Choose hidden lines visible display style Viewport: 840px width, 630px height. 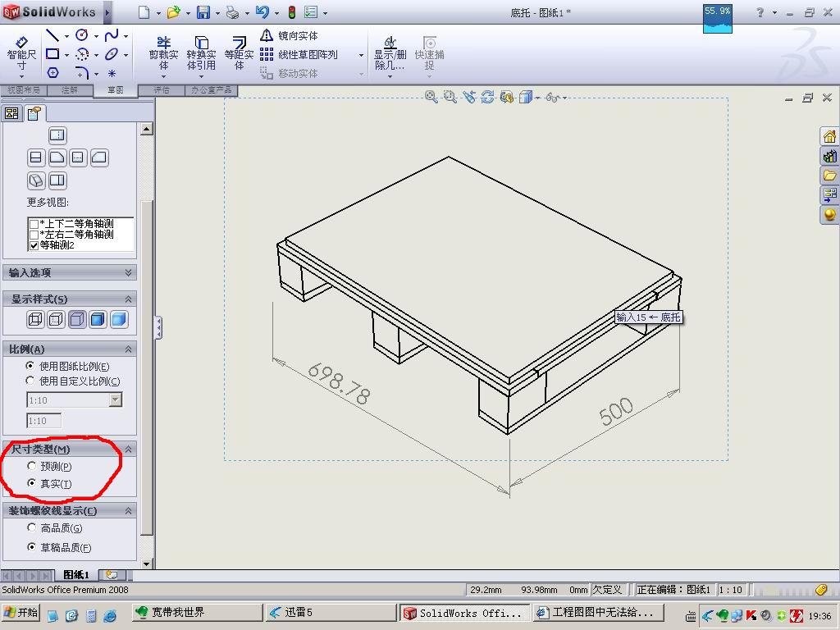pyautogui.click(x=57, y=320)
